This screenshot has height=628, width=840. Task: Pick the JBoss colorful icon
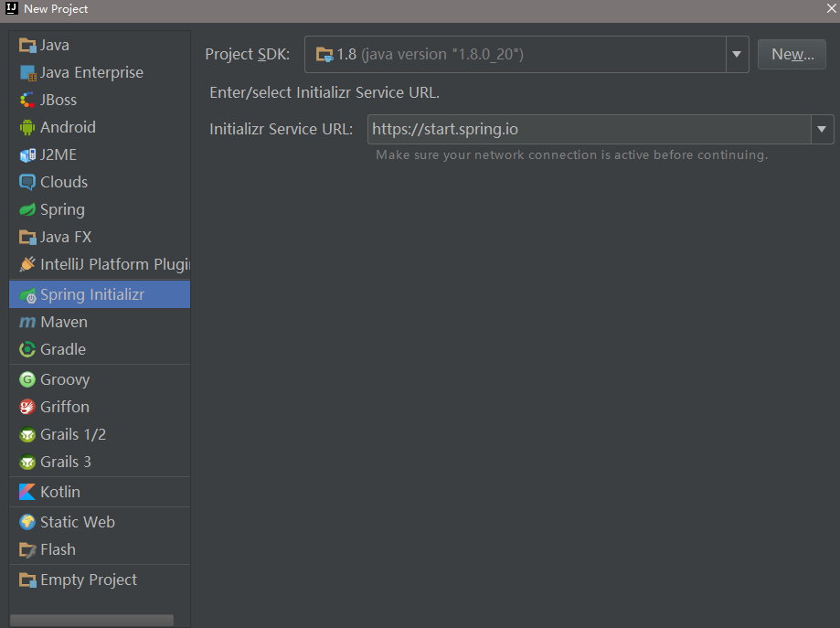click(27, 100)
